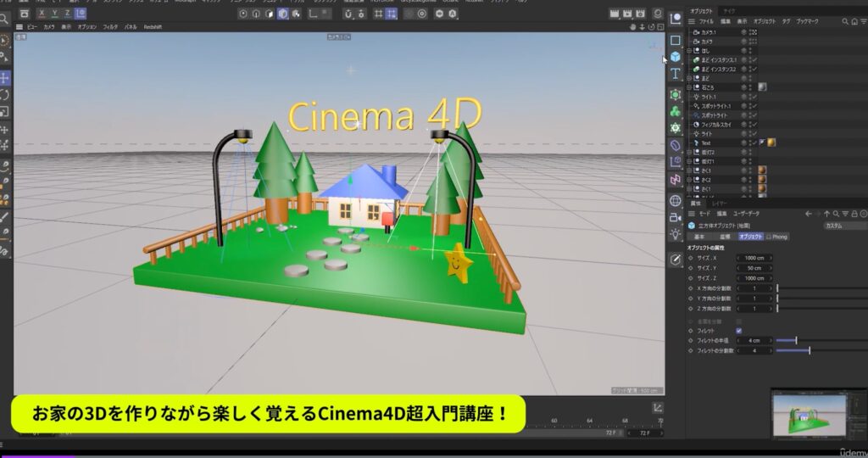Click the snap grid icon in top toolbar

point(379,14)
